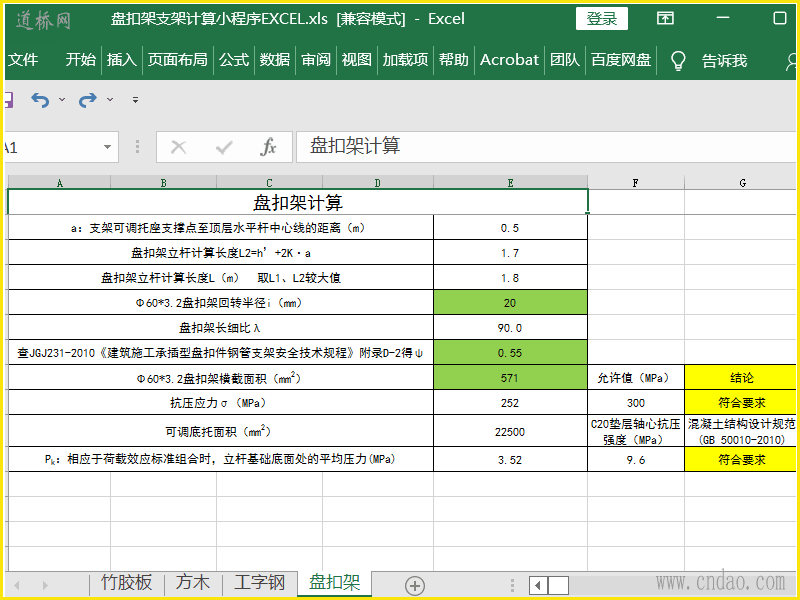Click the formula bar showing 盘扣架计算
The height and width of the screenshot is (600, 800).
point(540,146)
